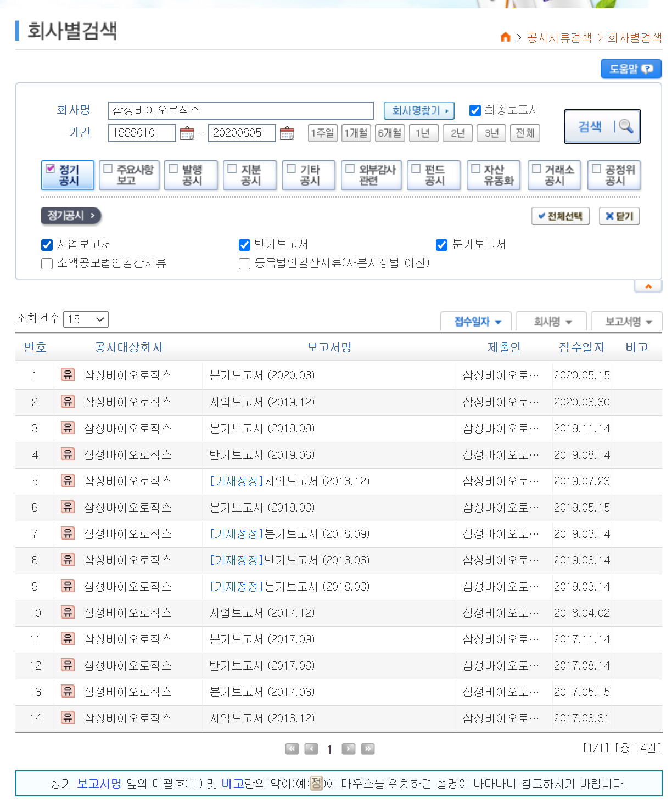
Task: Select the 기타공시 category tab
Action: point(309,175)
